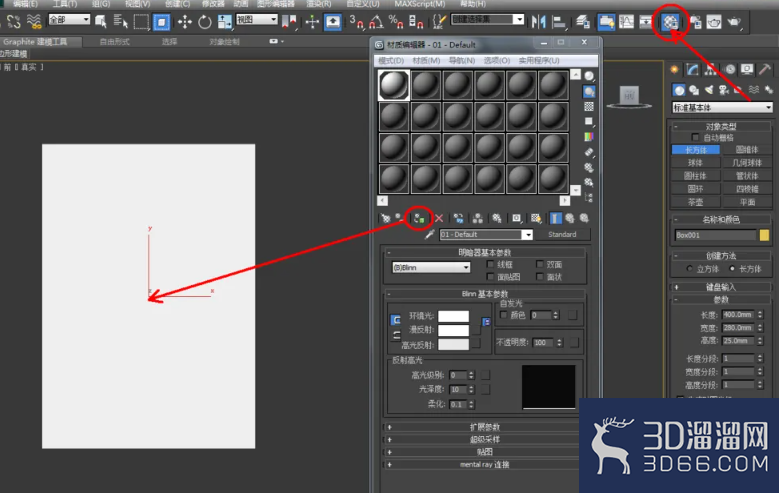This screenshot has height=493, width=779.
Task: Click the 平面 (Plane) button
Action: tap(747, 202)
